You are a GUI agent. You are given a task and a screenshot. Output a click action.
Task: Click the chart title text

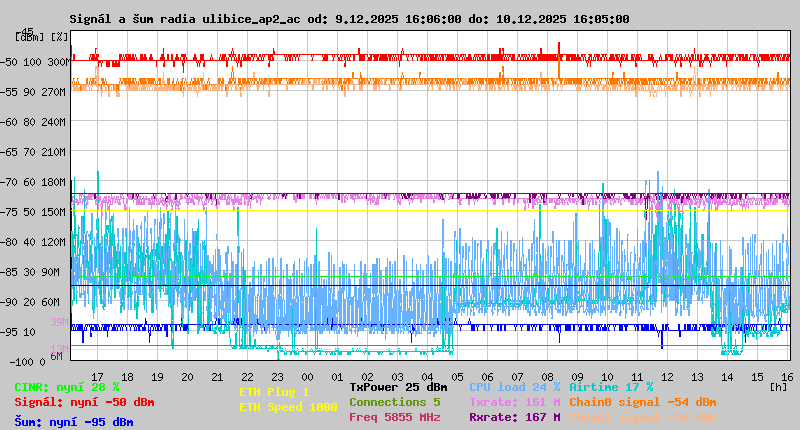[x=349, y=19]
